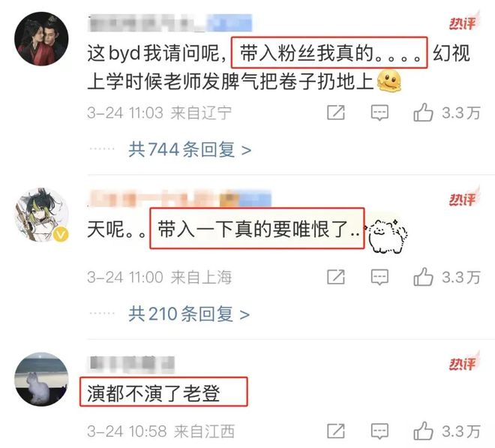Open reply box on the 上海 comment
The width and height of the screenshot is (495, 448).
tap(379, 278)
